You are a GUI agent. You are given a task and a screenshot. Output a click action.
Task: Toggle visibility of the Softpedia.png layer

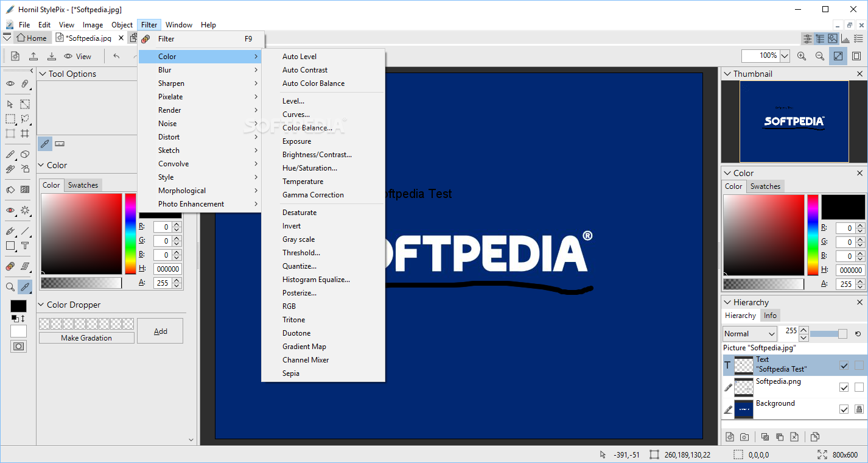click(844, 387)
